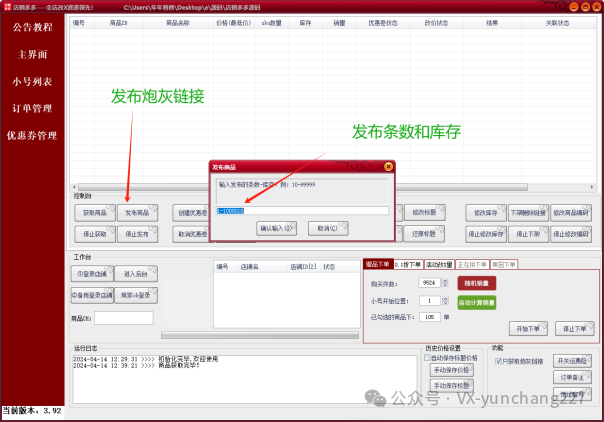Click the 停止获取 button
Screen dimensions: 604x422
pos(95,234)
